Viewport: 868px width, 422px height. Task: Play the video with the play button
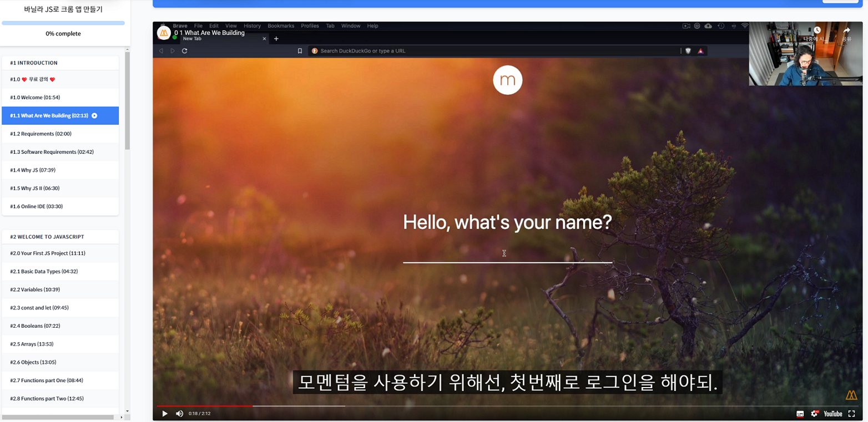164,414
